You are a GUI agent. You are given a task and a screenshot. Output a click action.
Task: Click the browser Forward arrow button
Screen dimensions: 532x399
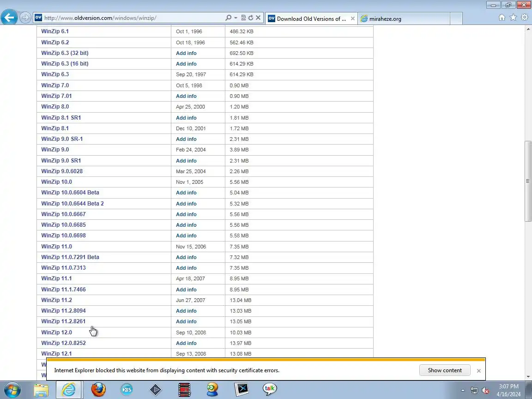point(25,18)
